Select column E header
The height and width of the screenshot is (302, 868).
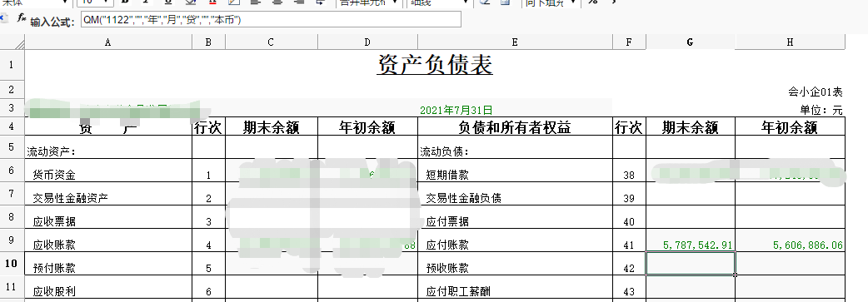[x=515, y=42]
